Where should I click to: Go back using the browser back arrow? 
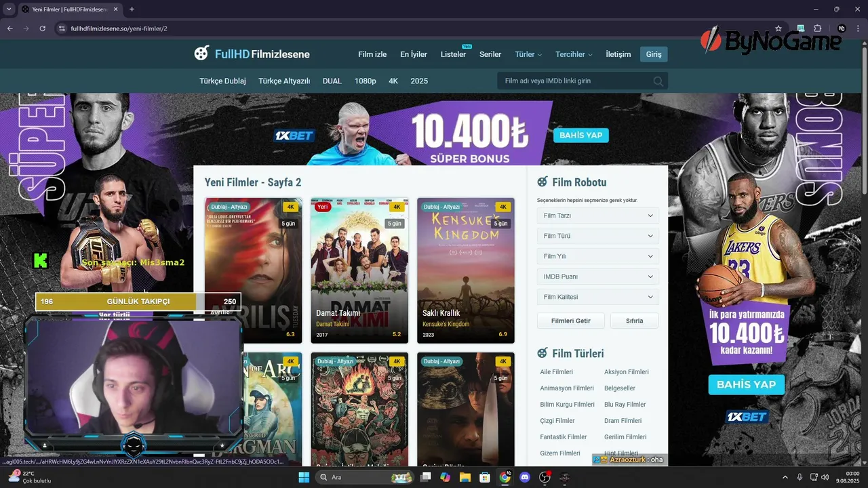click(9, 28)
